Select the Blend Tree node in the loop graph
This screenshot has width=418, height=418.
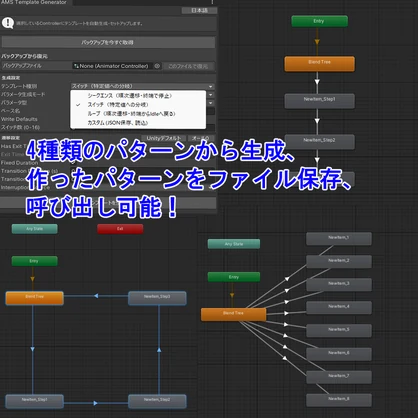(x=34, y=298)
